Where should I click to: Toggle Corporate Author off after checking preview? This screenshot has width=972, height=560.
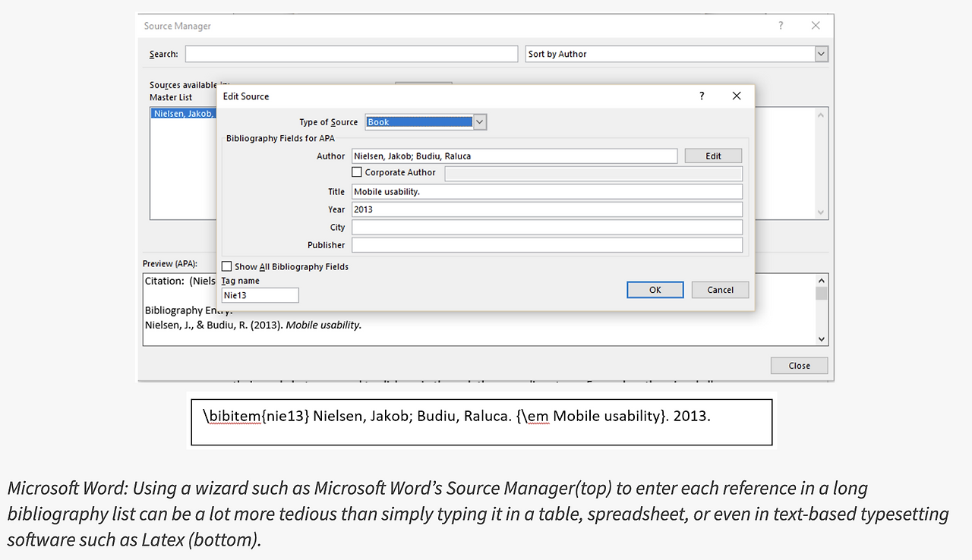point(357,171)
